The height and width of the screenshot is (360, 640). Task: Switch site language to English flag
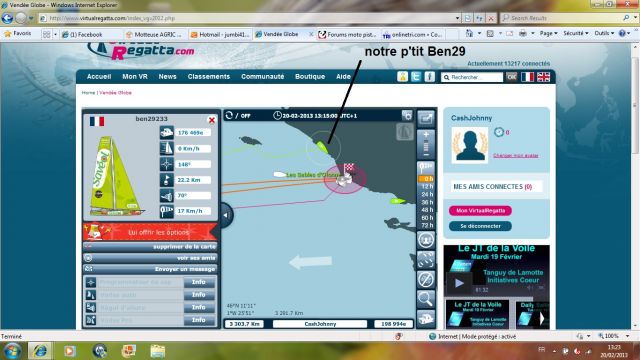click(543, 77)
